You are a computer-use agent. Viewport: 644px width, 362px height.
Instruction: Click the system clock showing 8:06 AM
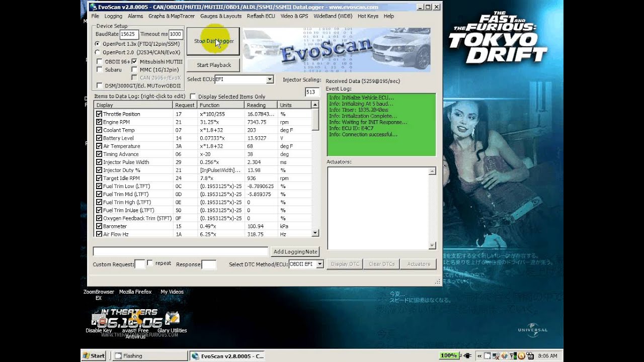point(547,356)
